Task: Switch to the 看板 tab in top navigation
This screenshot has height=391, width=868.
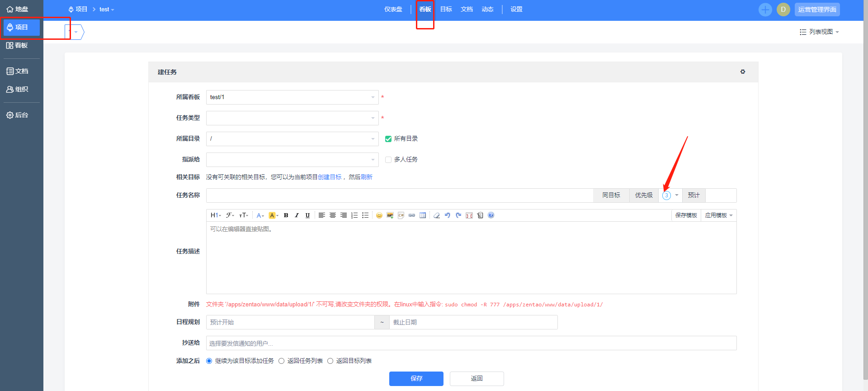Action: coord(425,10)
